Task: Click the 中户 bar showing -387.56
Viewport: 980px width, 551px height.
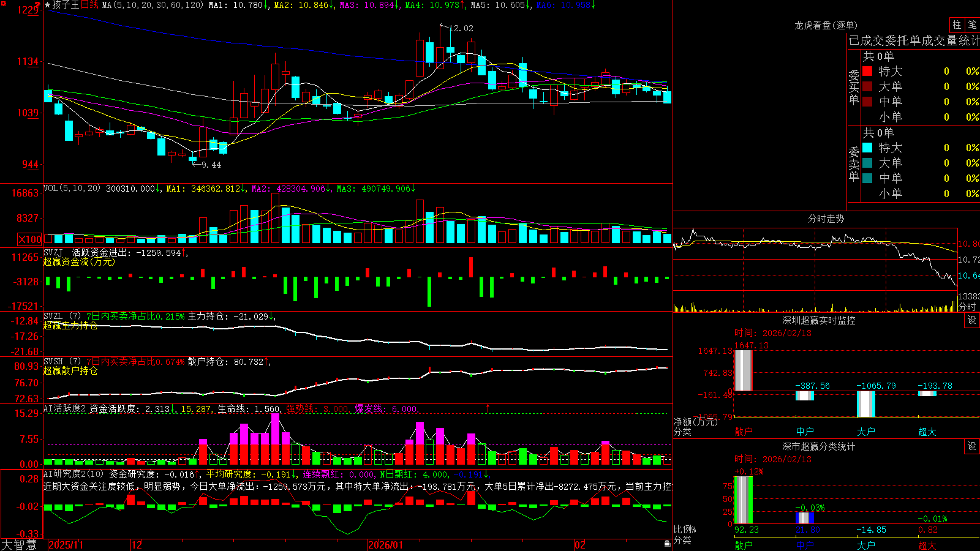Action: point(805,395)
